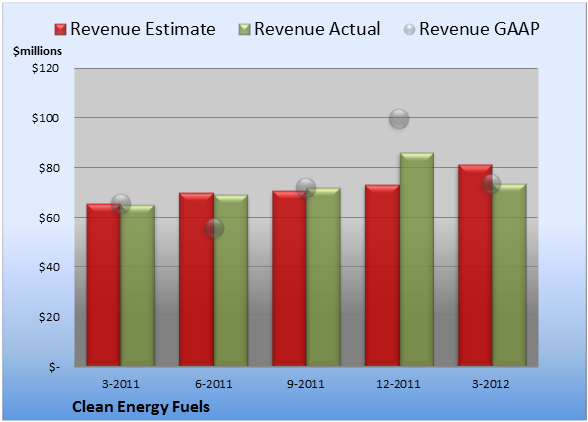The image size is (588, 422).
Task: Select the green actual bar for 3-2012
Action: [510, 275]
